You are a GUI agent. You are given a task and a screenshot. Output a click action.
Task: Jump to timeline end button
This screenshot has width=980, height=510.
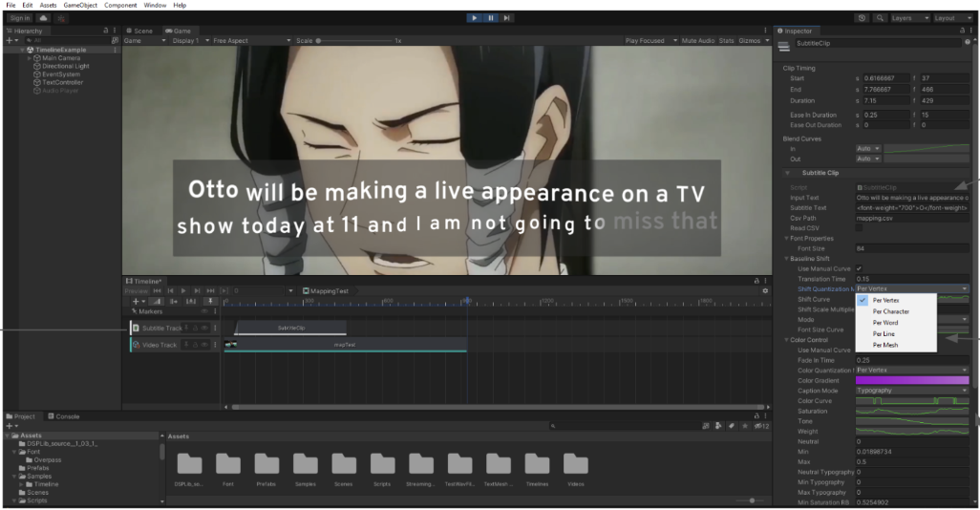pyautogui.click(x=211, y=290)
